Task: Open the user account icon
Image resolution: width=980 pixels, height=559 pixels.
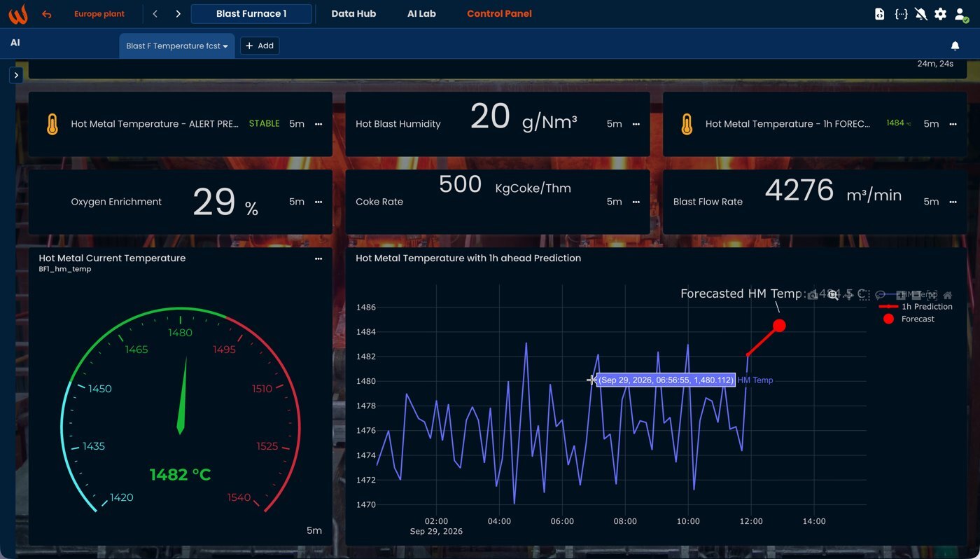Action: click(961, 14)
